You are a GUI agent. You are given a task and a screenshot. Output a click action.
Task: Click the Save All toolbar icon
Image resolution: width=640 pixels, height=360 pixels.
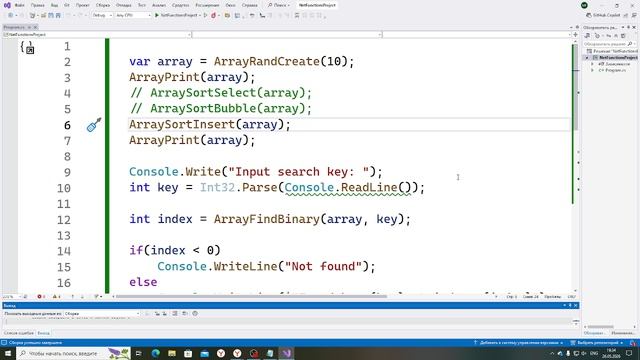point(58,15)
